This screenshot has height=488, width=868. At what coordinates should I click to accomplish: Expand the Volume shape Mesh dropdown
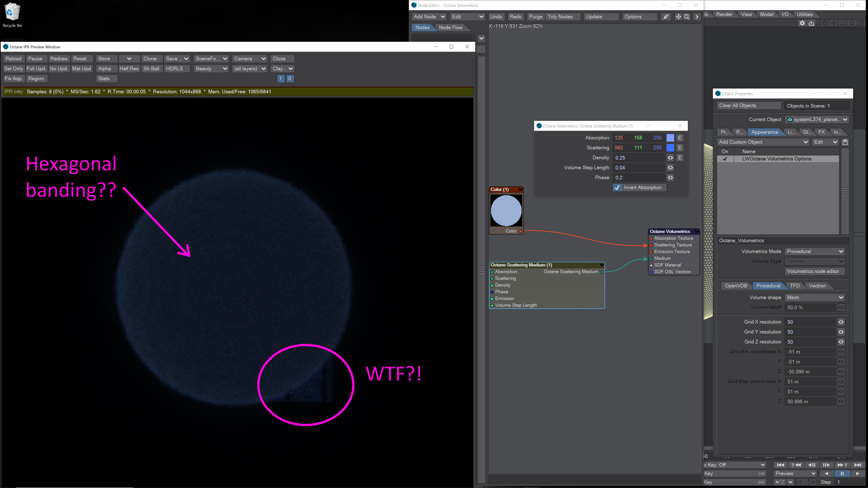click(814, 297)
